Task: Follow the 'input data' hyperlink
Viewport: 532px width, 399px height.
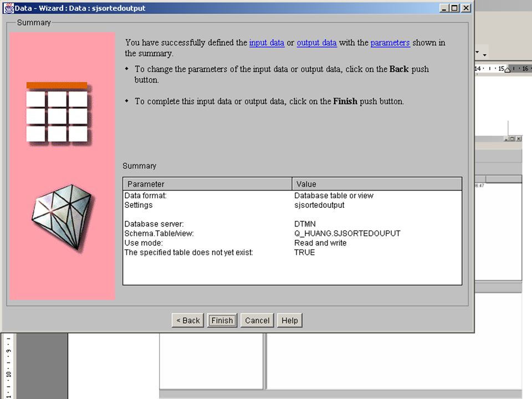Action: click(x=267, y=43)
